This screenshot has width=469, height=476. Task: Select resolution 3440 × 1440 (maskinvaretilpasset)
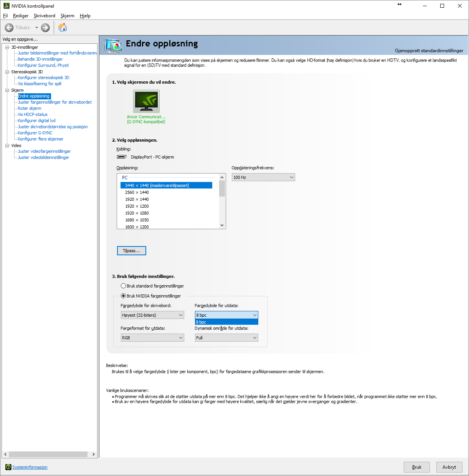click(166, 185)
